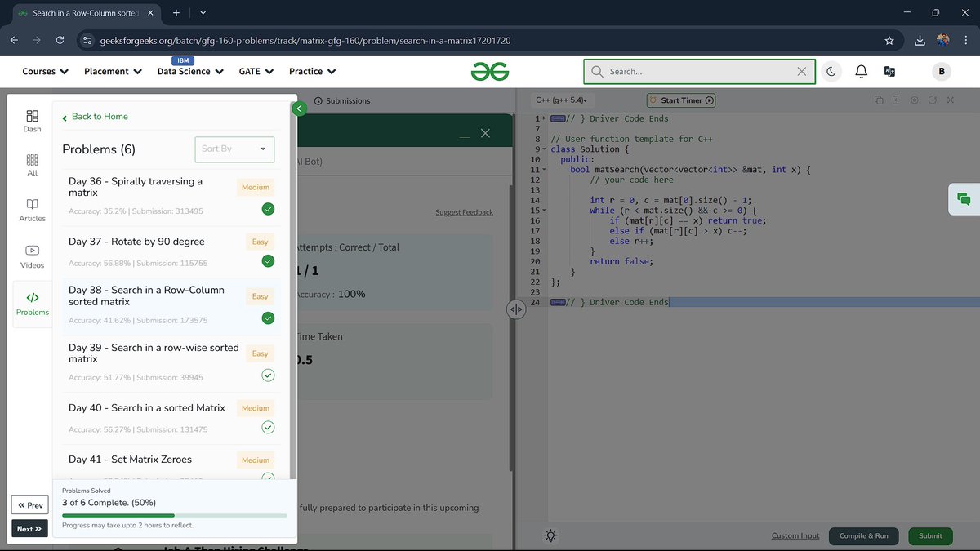This screenshot has width=980, height=551.
Task: Click Start Timer button
Action: [681, 100]
